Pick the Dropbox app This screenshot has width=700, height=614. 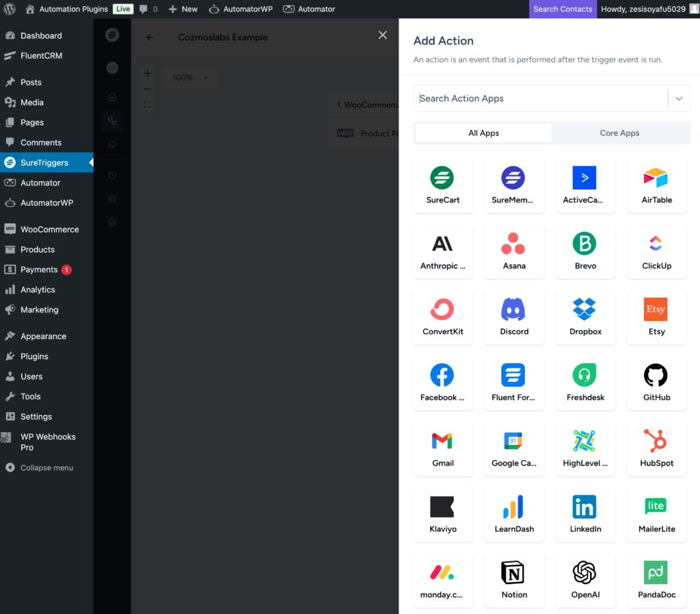(585, 317)
